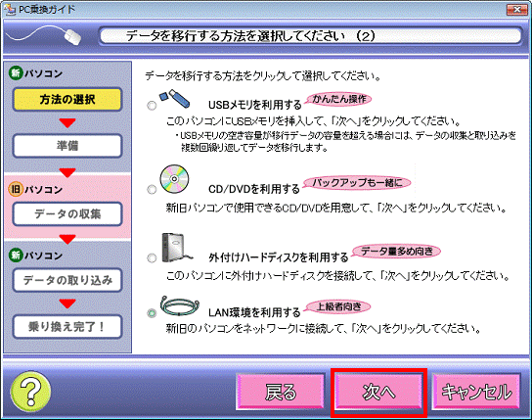Select the CD/DVDを利用する radio button

click(x=152, y=189)
